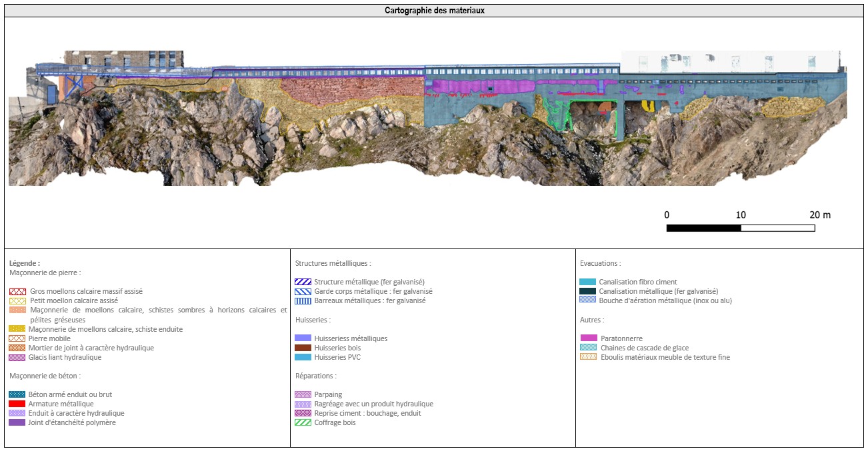Select the Canalisation fibro ciment swatch
Viewport: 868px width, 453px height.
pos(588,282)
